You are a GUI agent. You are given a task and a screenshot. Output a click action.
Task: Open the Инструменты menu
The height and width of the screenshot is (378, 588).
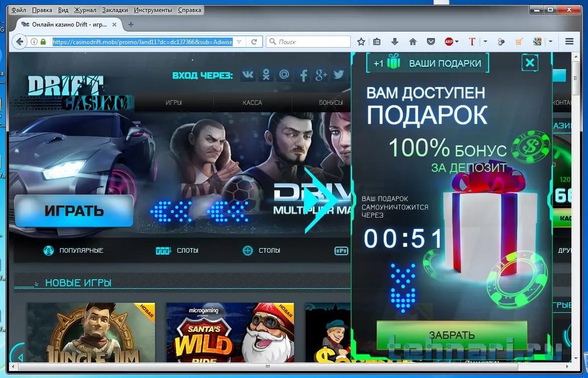153,10
